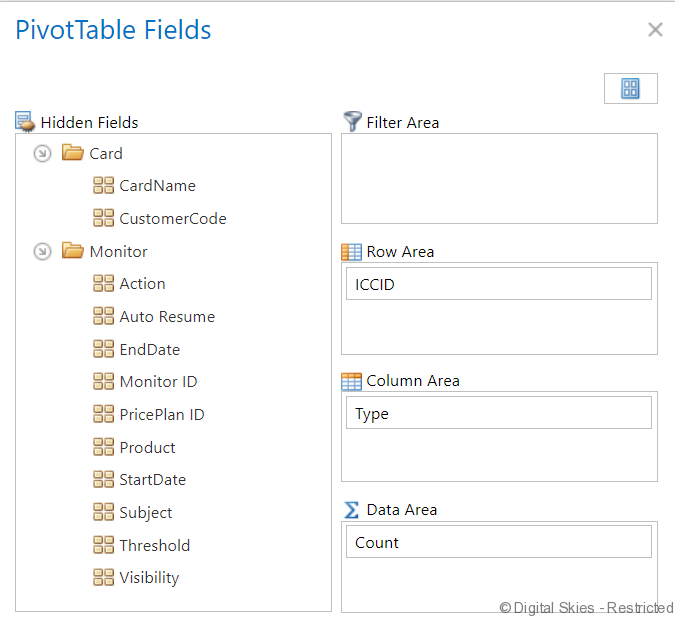
Task: Click the layout toggle grid button
Action: click(630, 89)
